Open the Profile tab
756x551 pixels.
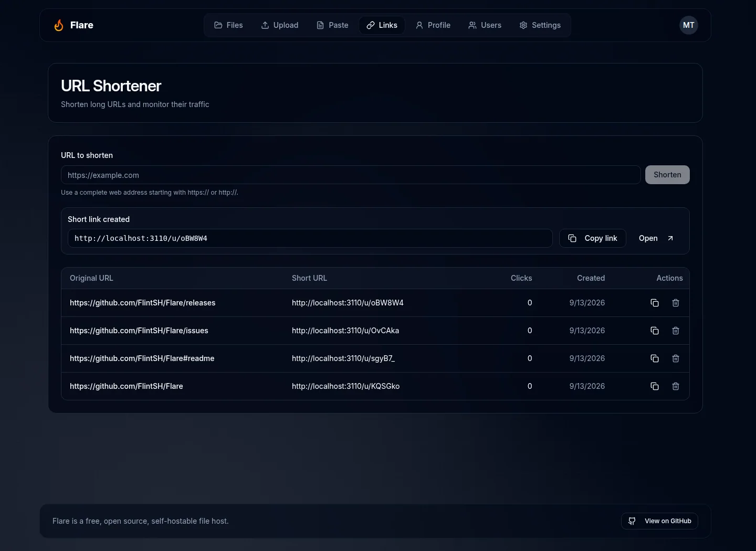(x=433, y=25)
